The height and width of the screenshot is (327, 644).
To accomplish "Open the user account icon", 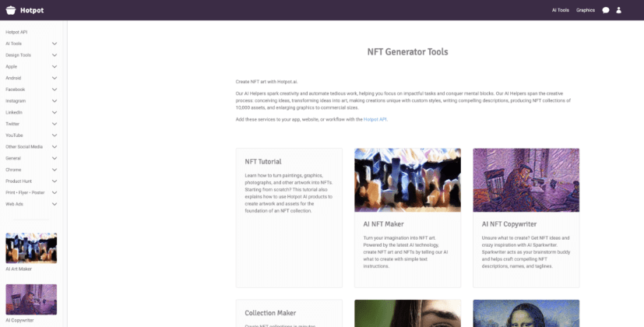I will click(x=618, y=10).
